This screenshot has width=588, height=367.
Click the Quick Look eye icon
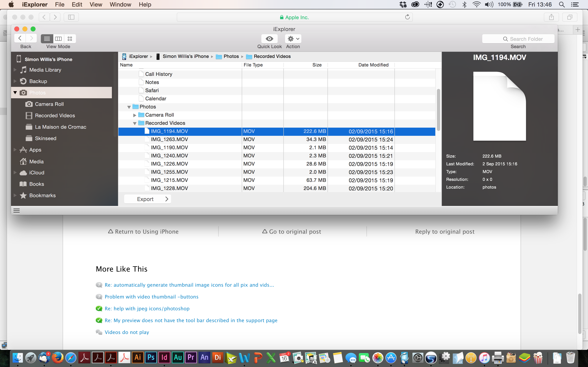(269, 39)
